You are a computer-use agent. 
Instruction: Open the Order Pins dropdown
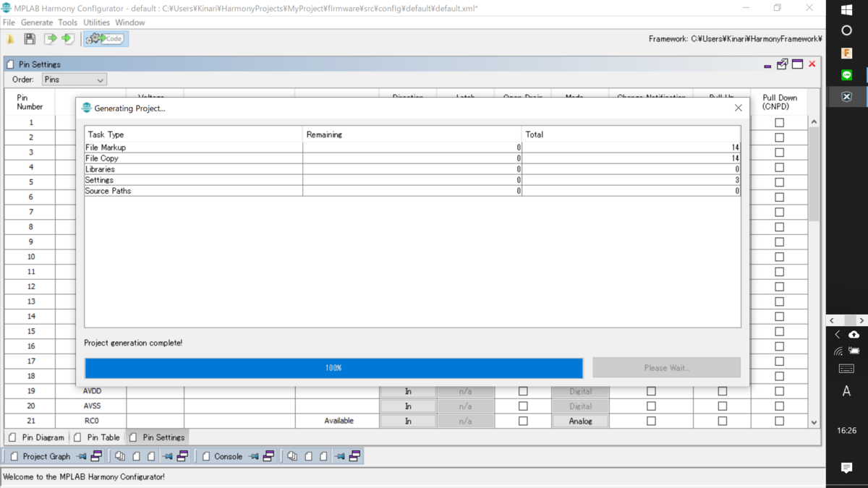click(x=74, y=80)
